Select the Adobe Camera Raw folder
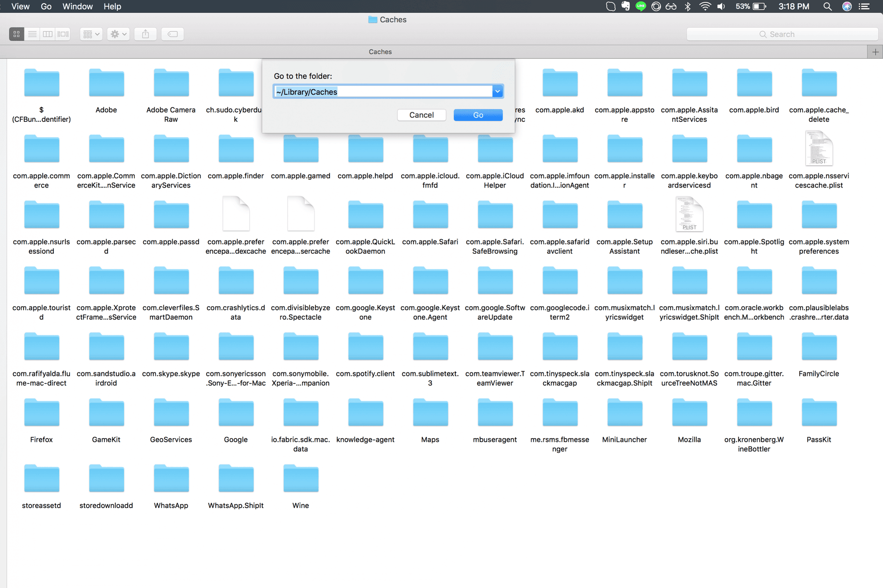The width and height of the screenshot is (883, 588). (x=171, y=83)
